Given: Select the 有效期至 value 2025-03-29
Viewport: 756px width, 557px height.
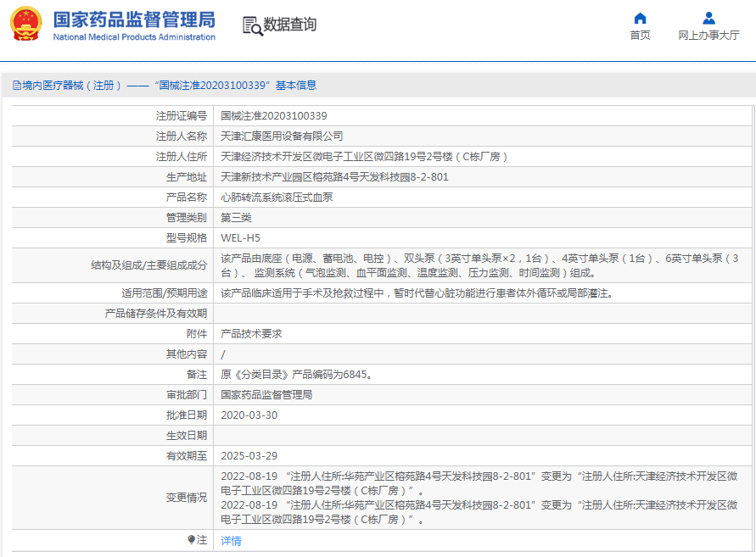Looking at the screenshot, I should pyautogui.click(x=247, y=455).
